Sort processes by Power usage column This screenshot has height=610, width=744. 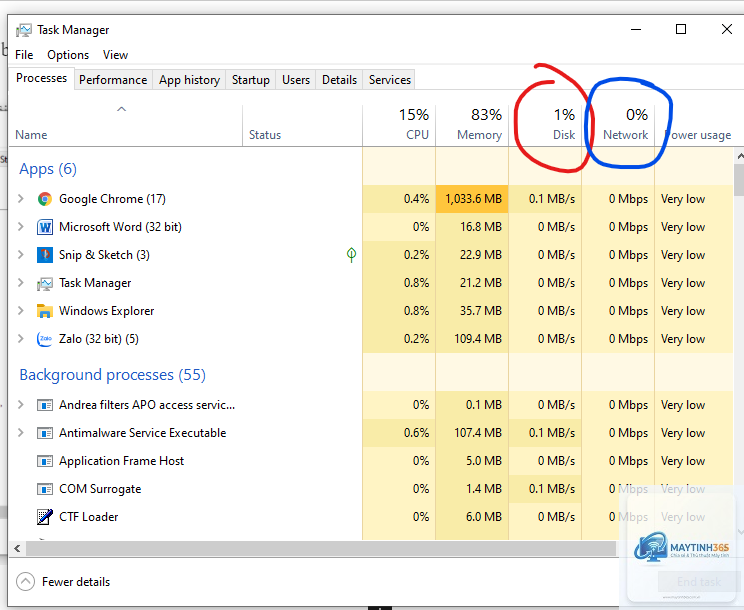695,126
